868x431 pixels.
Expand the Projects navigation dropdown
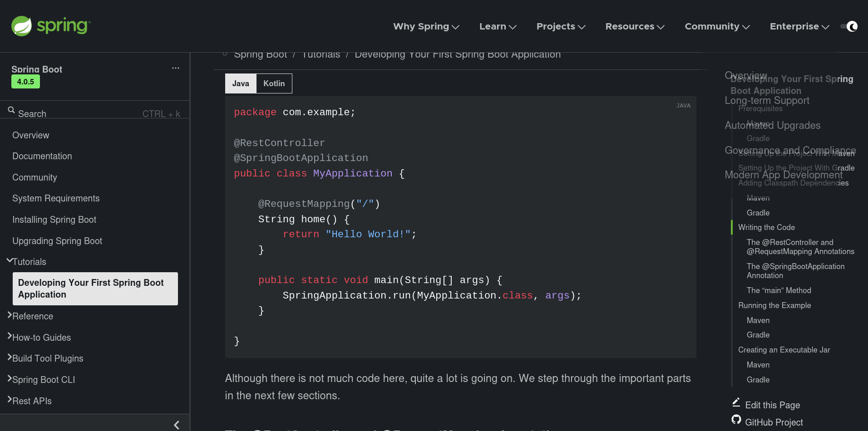[561, 27]
